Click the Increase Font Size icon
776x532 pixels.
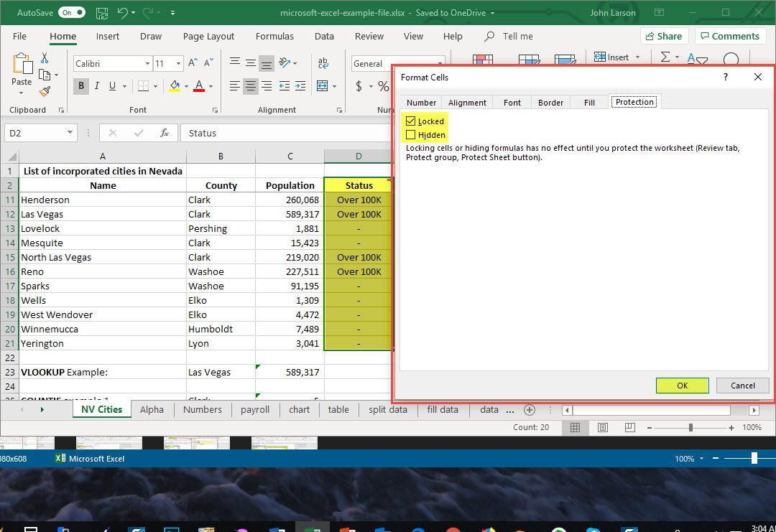(193, 64)
